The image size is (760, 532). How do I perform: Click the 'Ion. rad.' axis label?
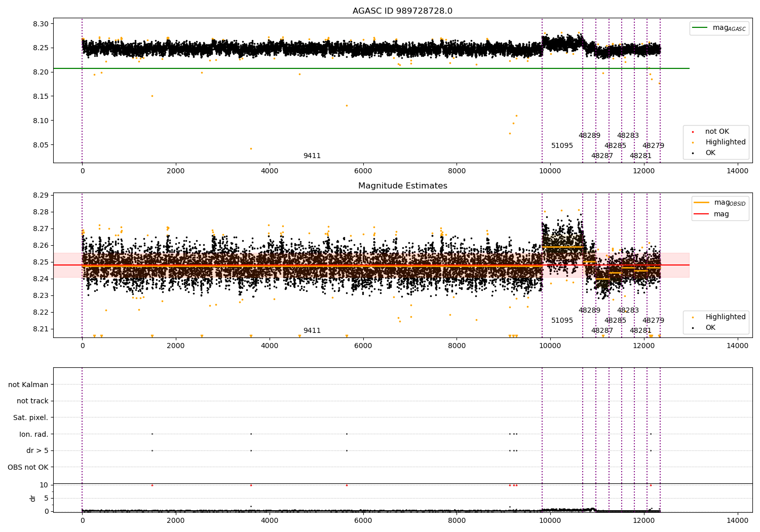click(x=34, y=434)
